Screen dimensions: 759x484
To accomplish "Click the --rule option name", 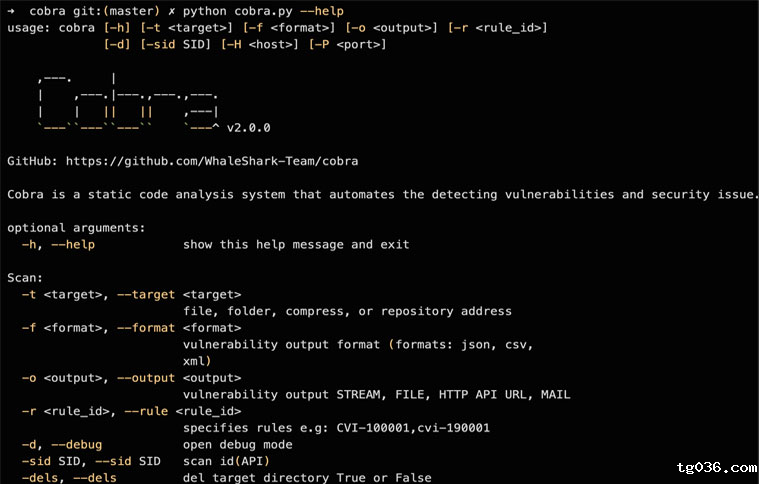I will [146, 411].
